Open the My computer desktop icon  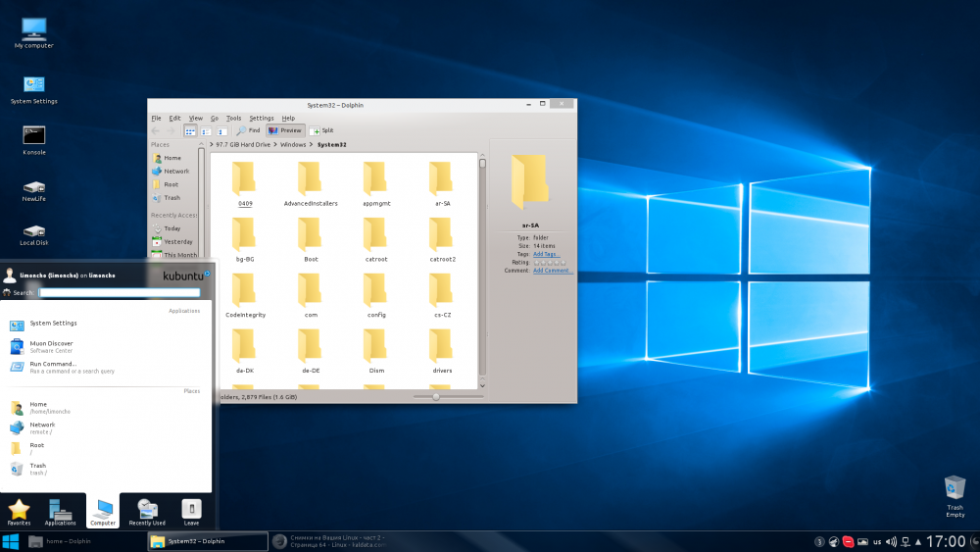pyautogui.click(x=33, y=33)
